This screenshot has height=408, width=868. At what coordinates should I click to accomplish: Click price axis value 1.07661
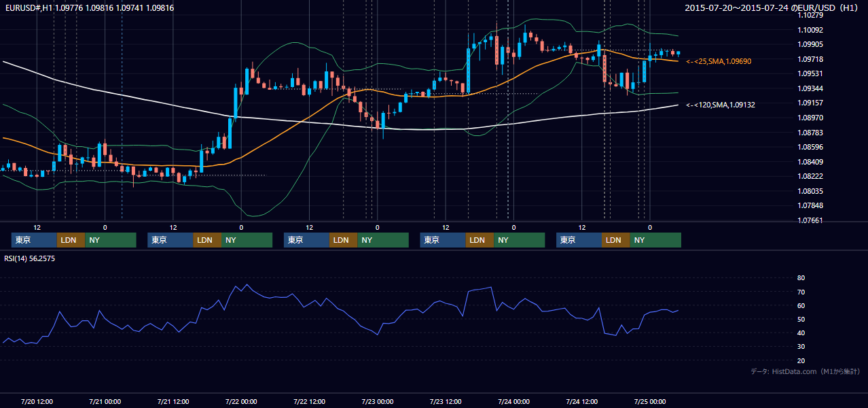tap(811, 220)
